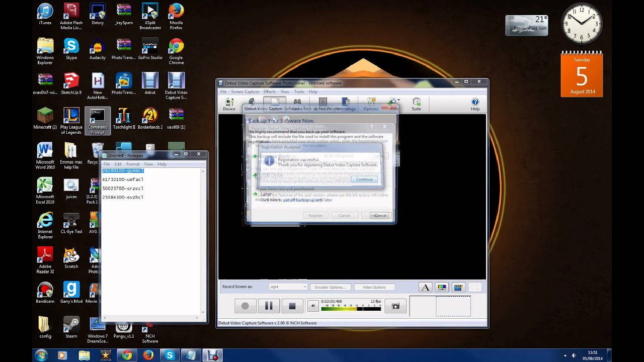
Task: Select the GoPro Studio desktop icon
Action: (150, 49)
